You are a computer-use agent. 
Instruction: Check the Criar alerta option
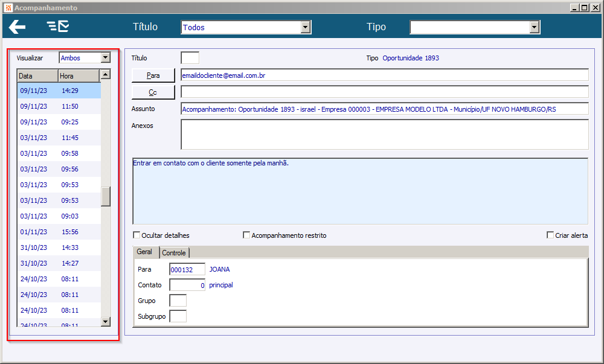point(550,235)
